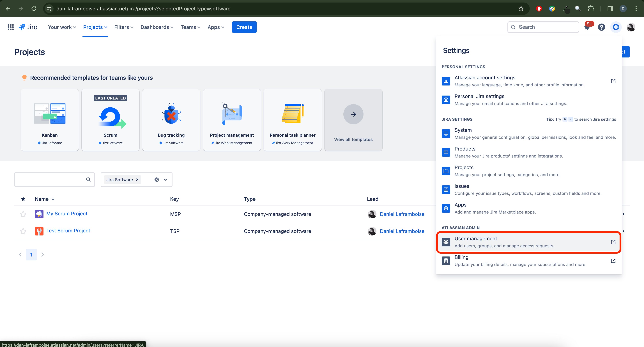Click the System settings monitor icon
The height and width of the screenshot is (347, 644).
tap(446, 134)
